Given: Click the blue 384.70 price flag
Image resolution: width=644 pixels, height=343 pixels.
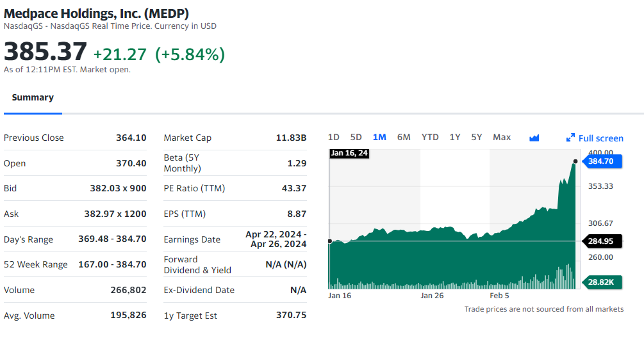Looking at the screenshot, I should (x=601, y=161).
